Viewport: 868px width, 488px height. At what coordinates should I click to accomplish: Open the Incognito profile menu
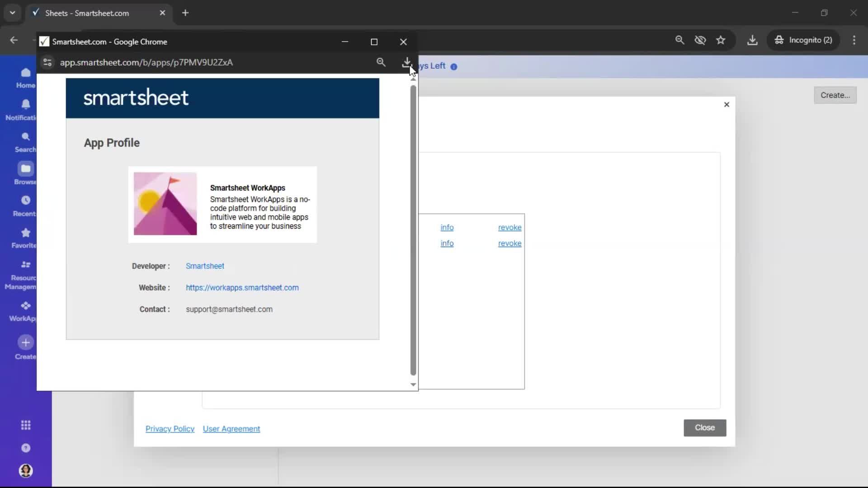coord(804,40)
